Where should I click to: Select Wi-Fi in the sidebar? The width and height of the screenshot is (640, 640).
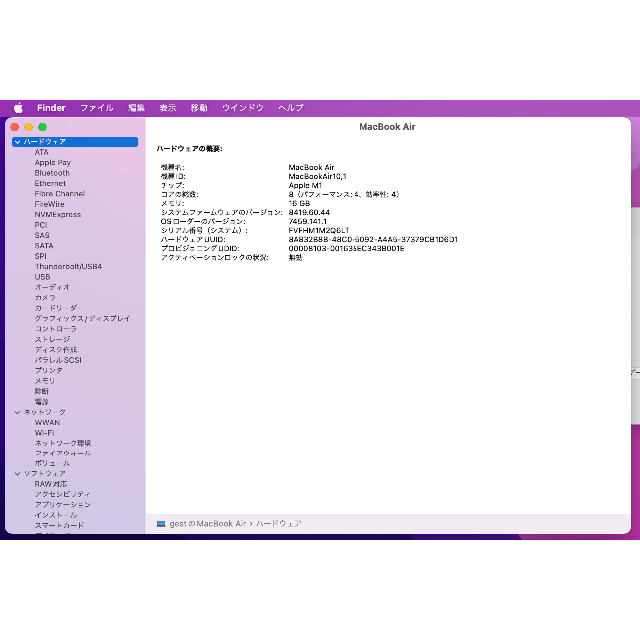point(44,433)
